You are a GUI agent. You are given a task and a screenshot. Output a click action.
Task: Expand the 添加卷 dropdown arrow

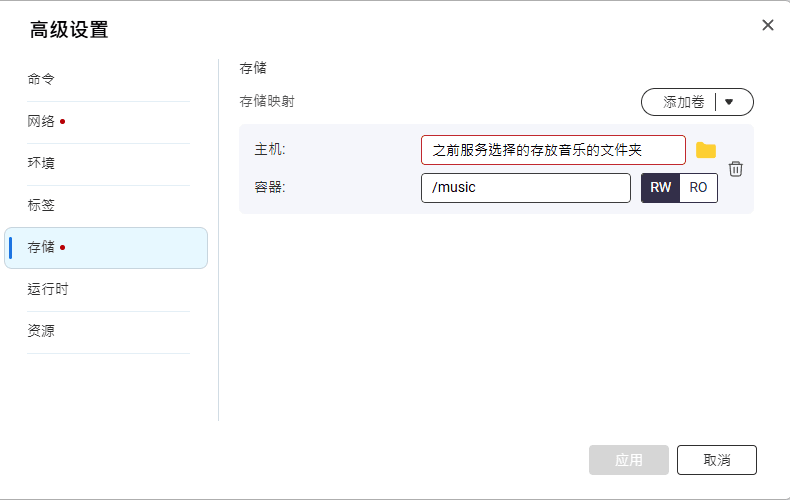[729, 102]
